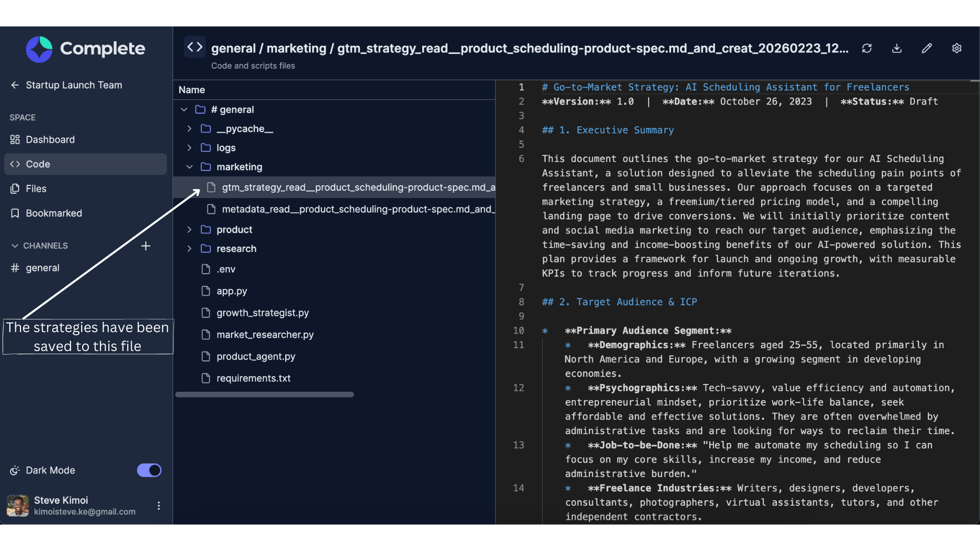Open the Dashboard menu item

pos(50,140)
